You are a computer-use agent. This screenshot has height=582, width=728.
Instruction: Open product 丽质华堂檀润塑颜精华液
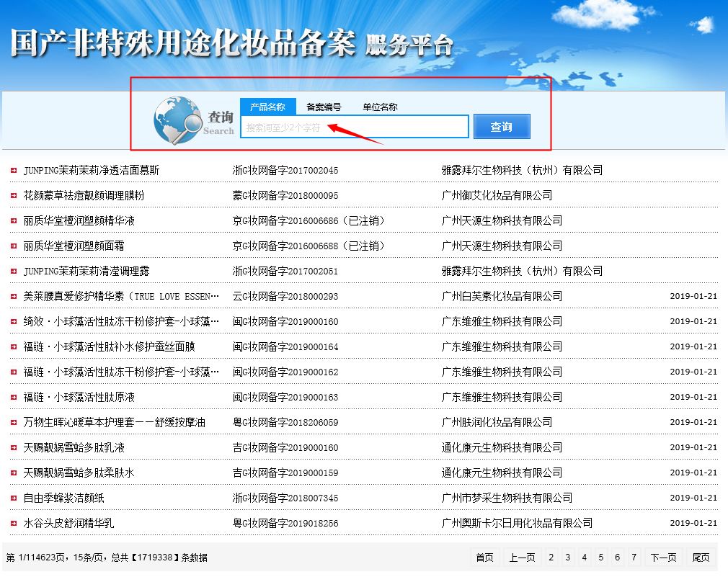coord(79,220)
